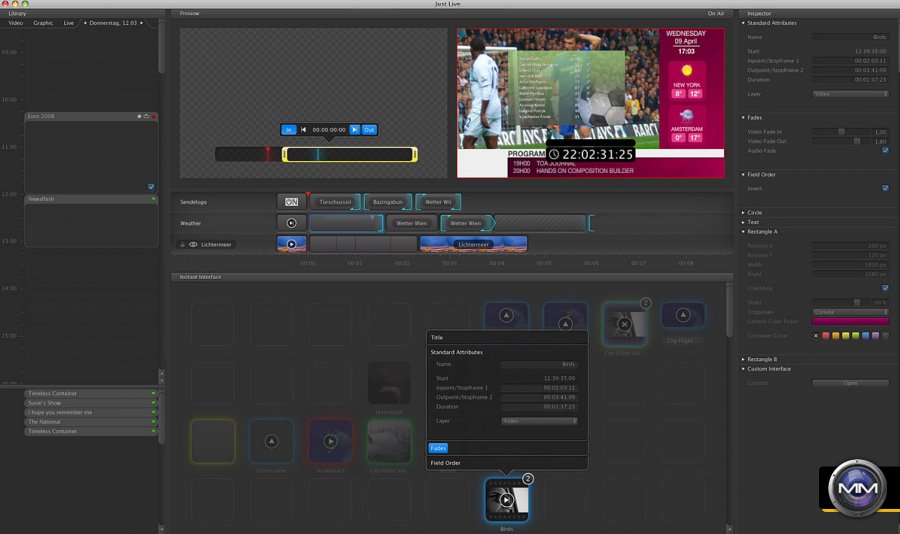Uncheck the Invert field order checkbox
This screenshot has height=534, width=900.
coord(885,188)
